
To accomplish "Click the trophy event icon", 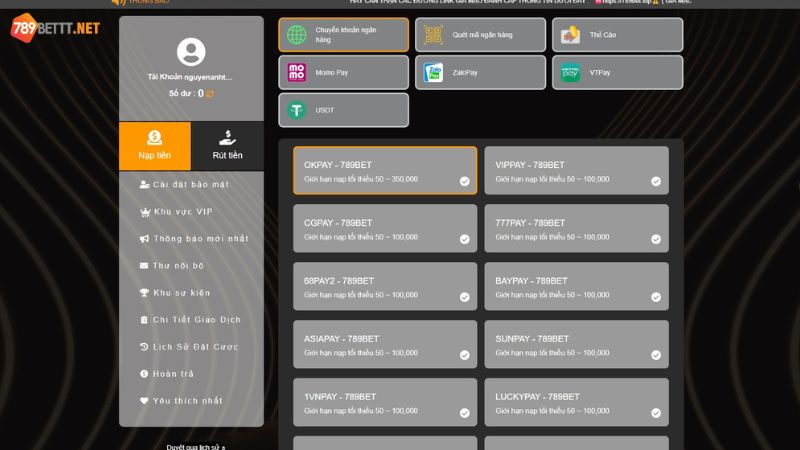I will [144, 293].
